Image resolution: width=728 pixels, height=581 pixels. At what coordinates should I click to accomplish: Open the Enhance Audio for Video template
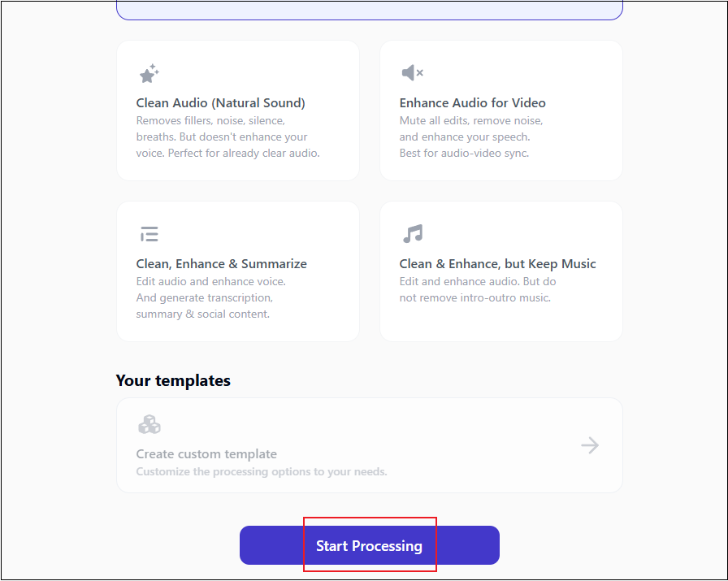pyautogui.click(x=500, y=110)
